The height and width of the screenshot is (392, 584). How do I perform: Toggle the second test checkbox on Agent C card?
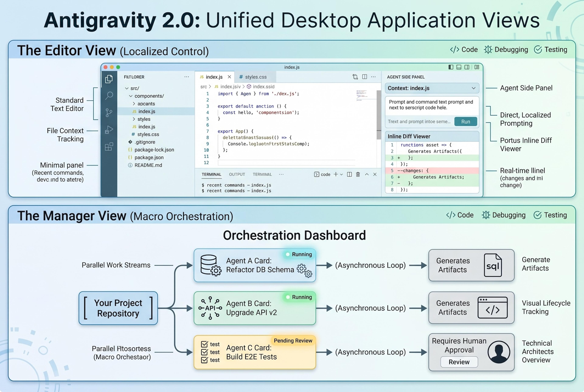click(x=204, y=352)
